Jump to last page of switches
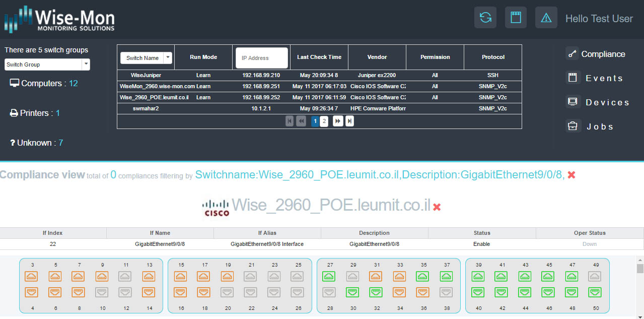 pyautogui.click(x=349, y=121)
